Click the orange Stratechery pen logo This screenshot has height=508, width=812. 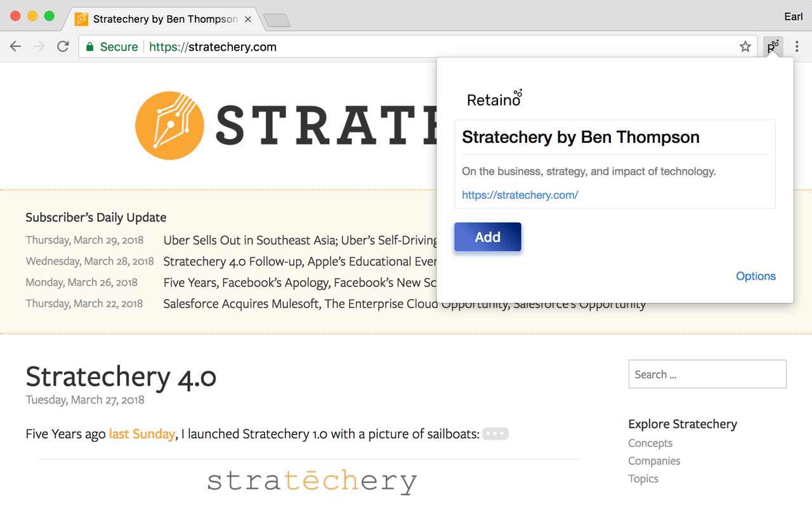(169, 125)
